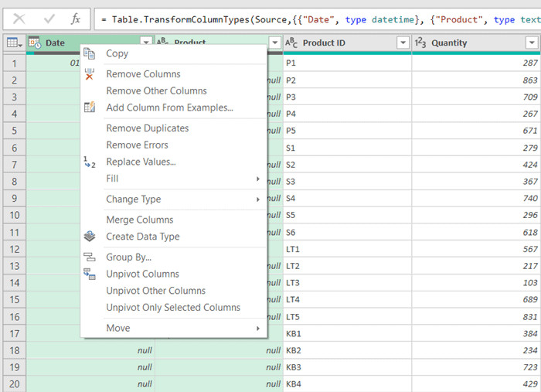Select row number 12 header
Image resolution: width=541 pixels, height=392 pixels.
(x=13, y=249)
